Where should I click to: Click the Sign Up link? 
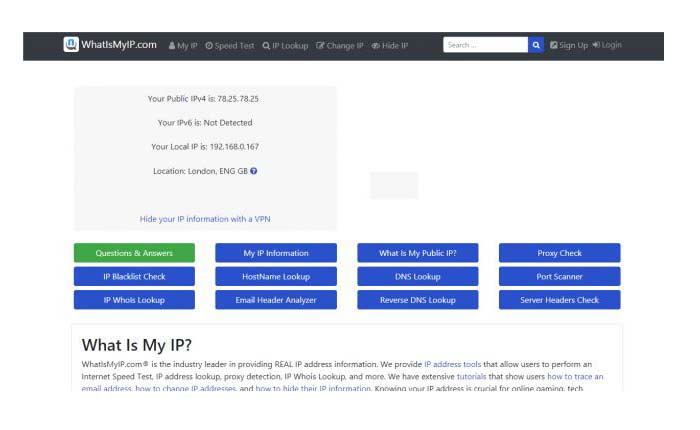[x=569, y=45]
